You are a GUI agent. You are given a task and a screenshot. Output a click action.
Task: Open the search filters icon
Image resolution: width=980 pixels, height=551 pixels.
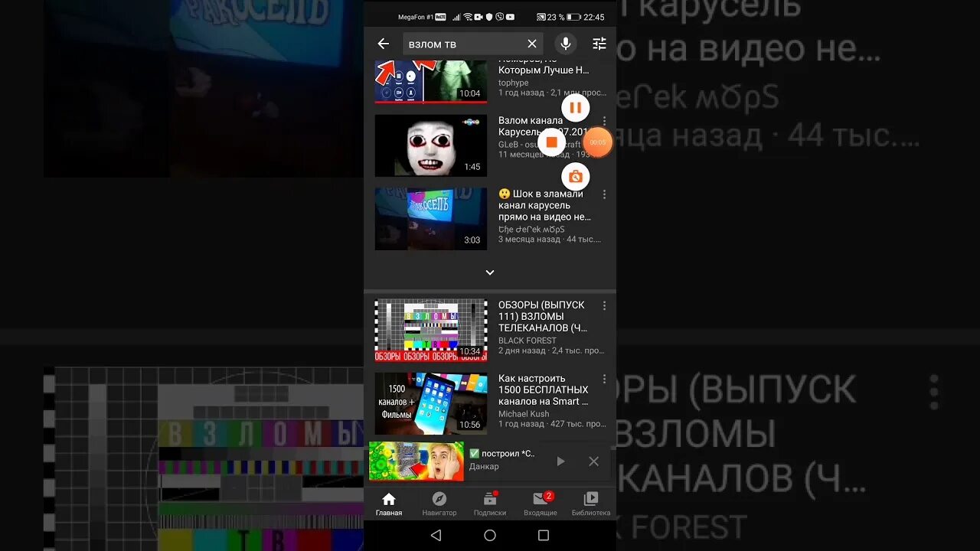tap(599, 44)
